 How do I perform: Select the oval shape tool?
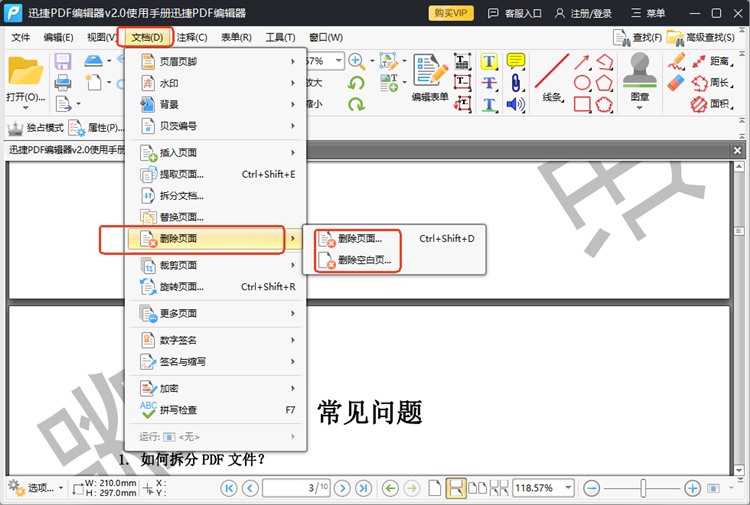pyautogui.click(x=582, y=83)
